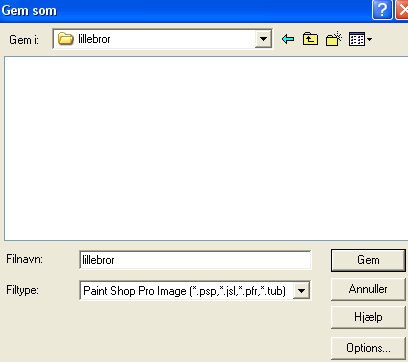Create a new folder

[334, 39]
